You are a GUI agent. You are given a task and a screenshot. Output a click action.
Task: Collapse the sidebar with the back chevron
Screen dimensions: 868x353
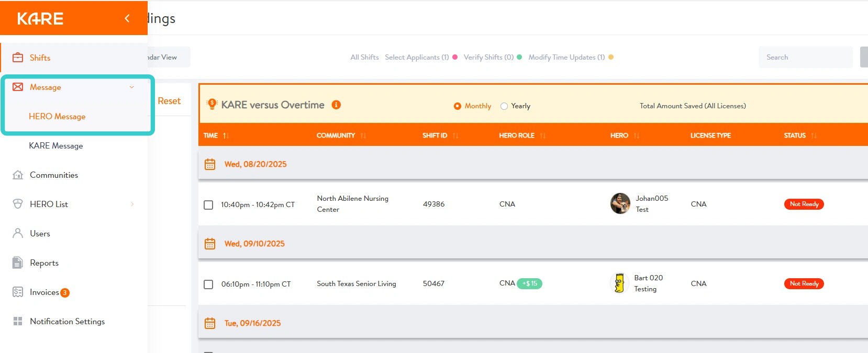tap(127, 18)
